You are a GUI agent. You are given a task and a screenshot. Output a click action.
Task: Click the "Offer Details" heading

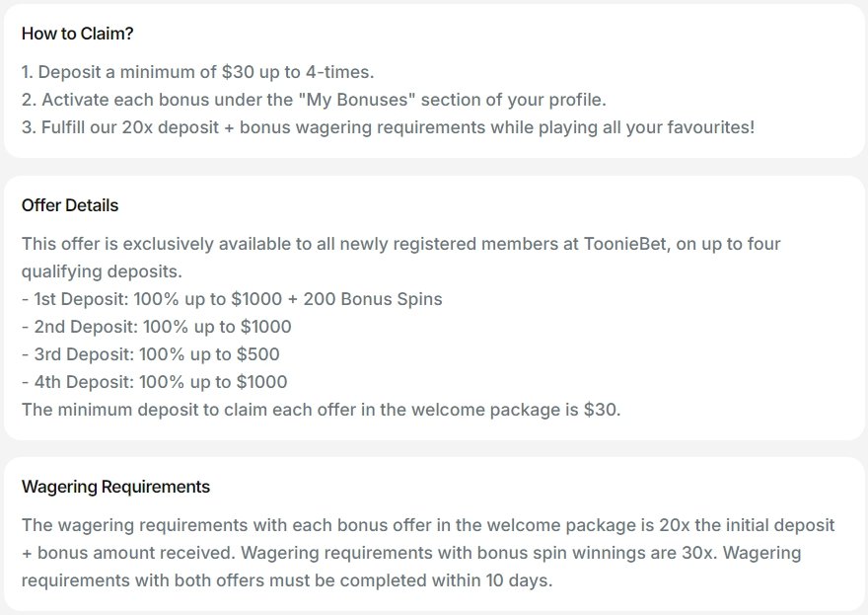click(x=70, y=205)
